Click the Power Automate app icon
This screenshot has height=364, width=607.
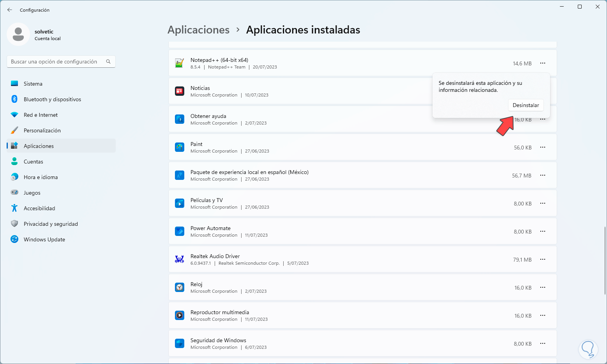[179, 231]
